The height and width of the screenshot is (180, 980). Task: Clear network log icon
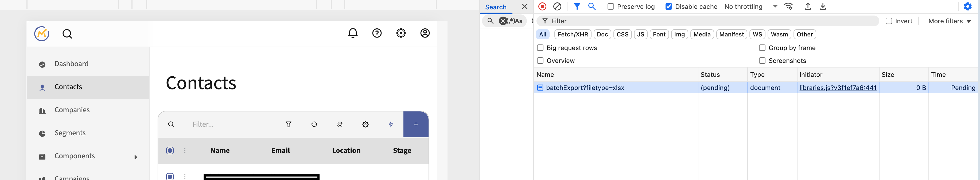point(557,6)
